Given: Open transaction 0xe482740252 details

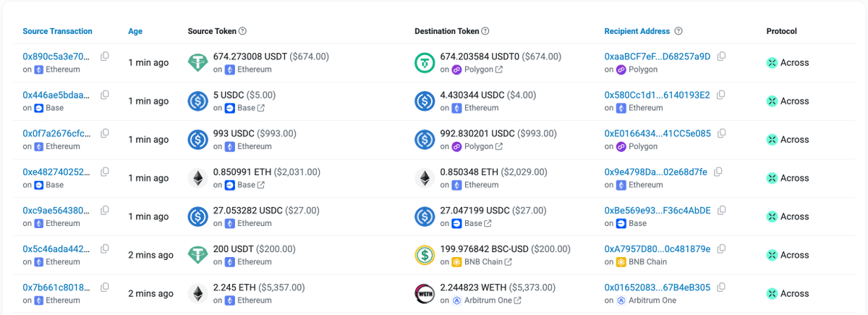Looking at the screenshot, I should [x=56, y=172].
